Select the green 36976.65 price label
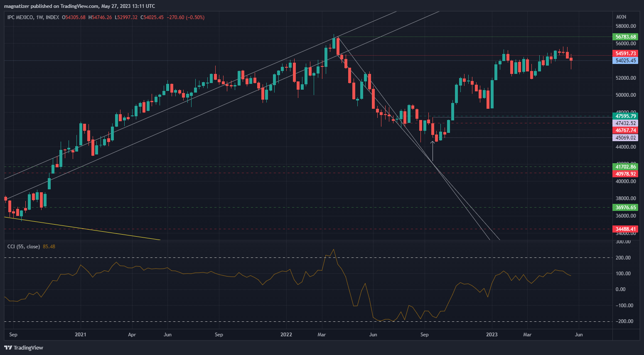Viewport: 644px width, 355px height. click(x=625, y=208)
